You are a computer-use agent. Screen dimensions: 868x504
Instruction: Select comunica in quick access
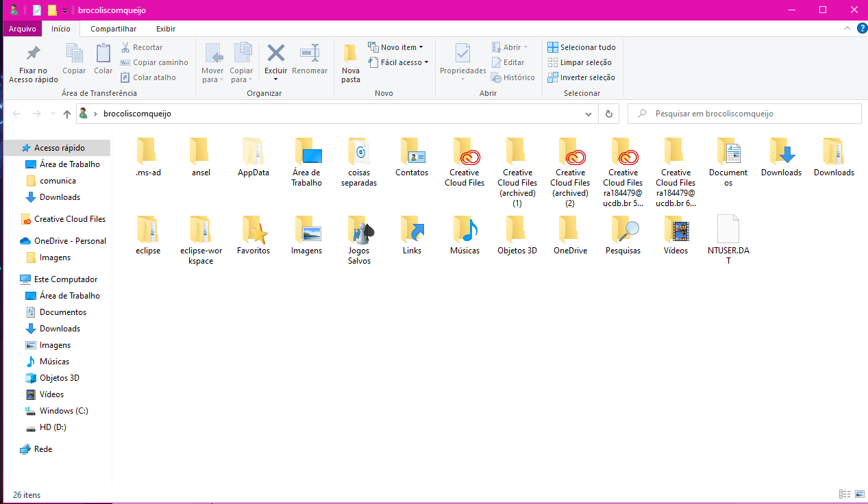(x=56, y=181)
